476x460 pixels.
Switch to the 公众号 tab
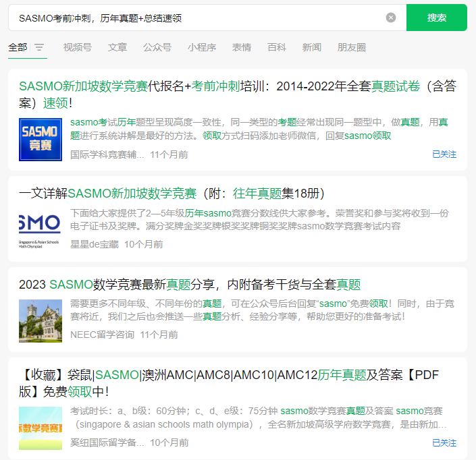157,47
